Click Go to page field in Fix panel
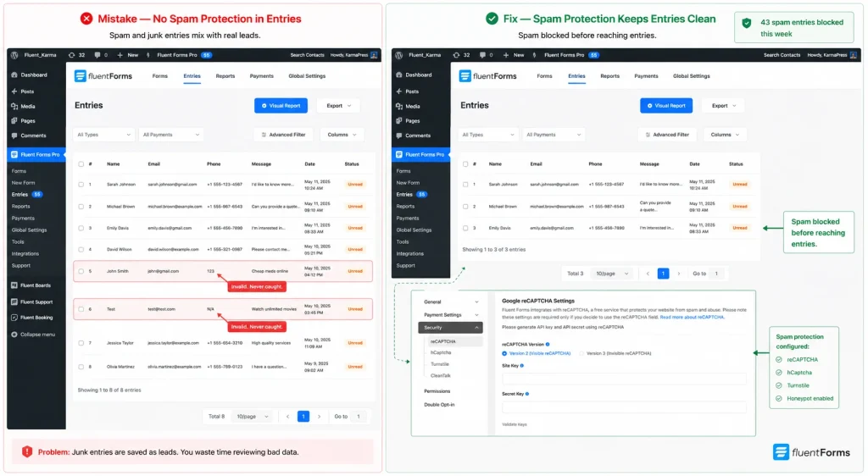Image resolution: width=868 pixels, height=476 pixels. [x=716, y=274]
